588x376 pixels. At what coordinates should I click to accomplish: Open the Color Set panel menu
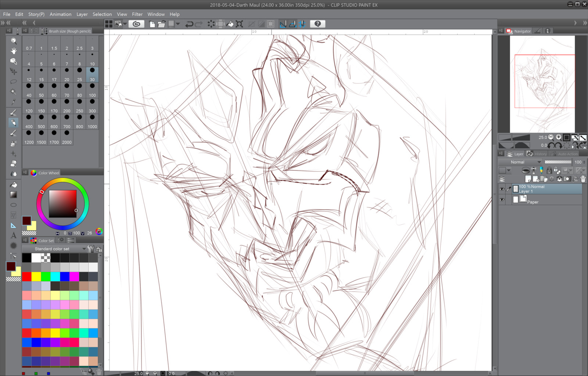coord(25,241)
